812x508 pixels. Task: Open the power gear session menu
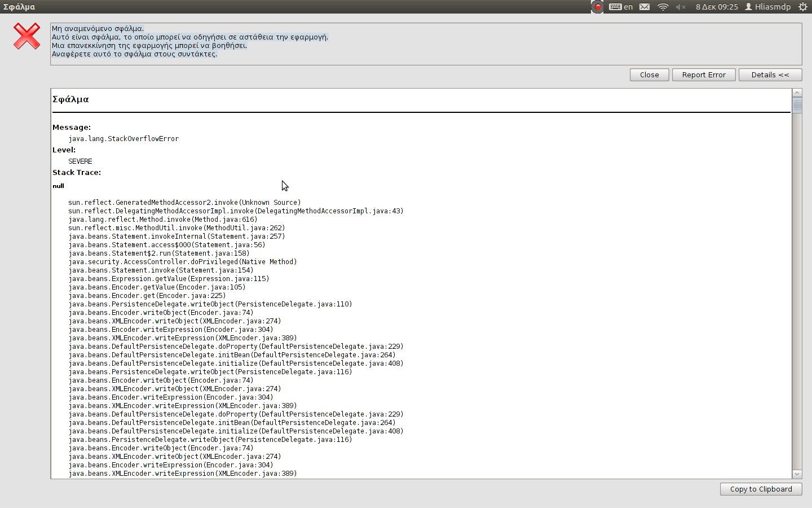pos(803,7)
